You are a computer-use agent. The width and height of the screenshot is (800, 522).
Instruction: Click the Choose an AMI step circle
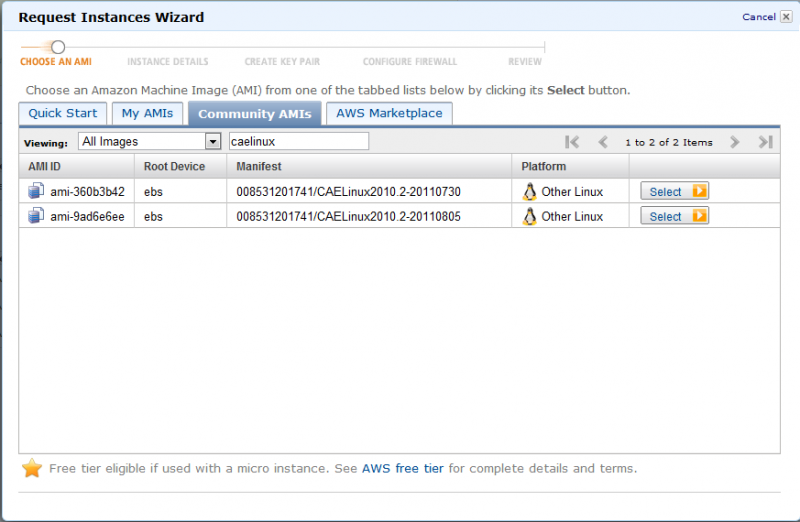[58, 47]
